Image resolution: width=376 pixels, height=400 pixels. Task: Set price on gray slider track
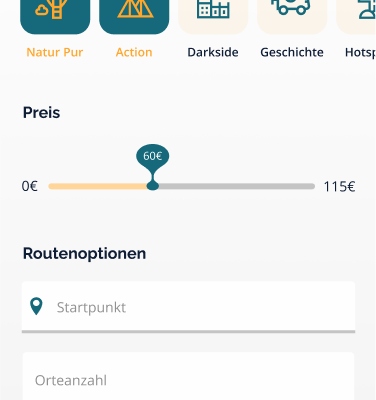tap(237, 186)
